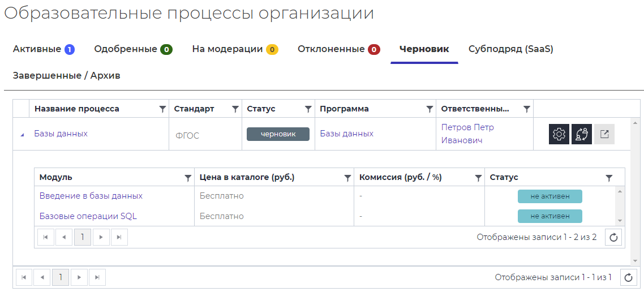The width and height of the screenshot is (644, 296).
Task: Open the Введение в базы данных module link
Action: (x=91, y=196)
